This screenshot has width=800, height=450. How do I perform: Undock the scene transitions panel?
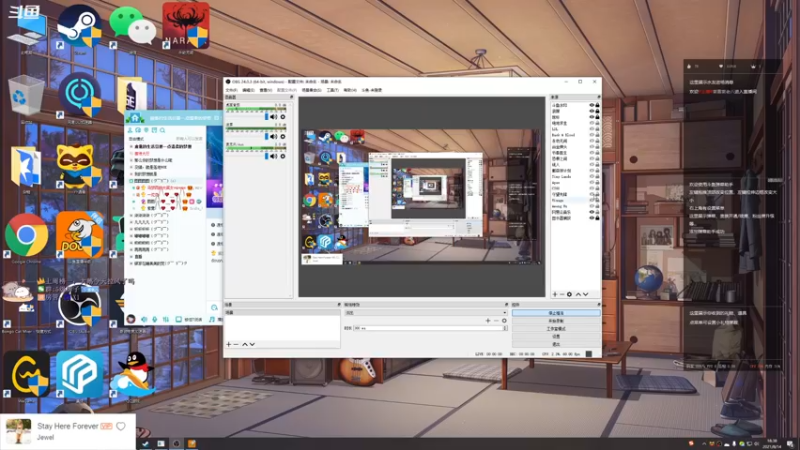tap(506, 305)
